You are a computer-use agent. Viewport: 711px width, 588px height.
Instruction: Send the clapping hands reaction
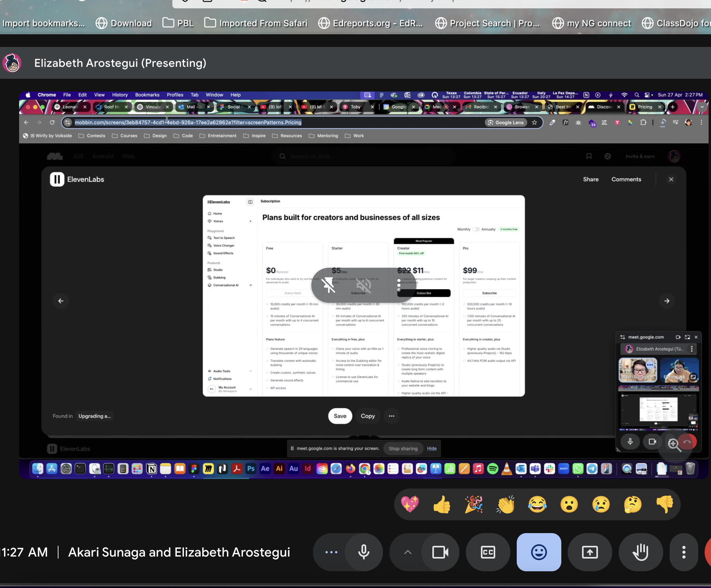(x=506, y=504)
